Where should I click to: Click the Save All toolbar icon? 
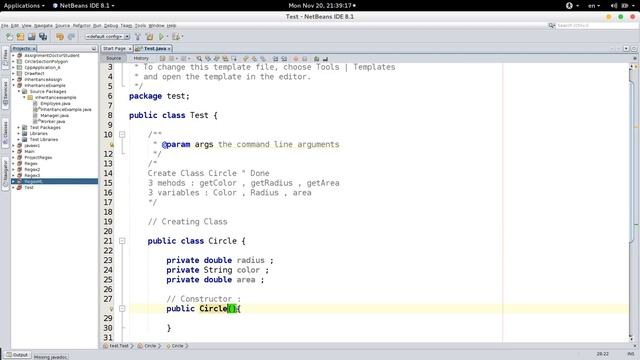pyautogui.click(x=43, y=37)
